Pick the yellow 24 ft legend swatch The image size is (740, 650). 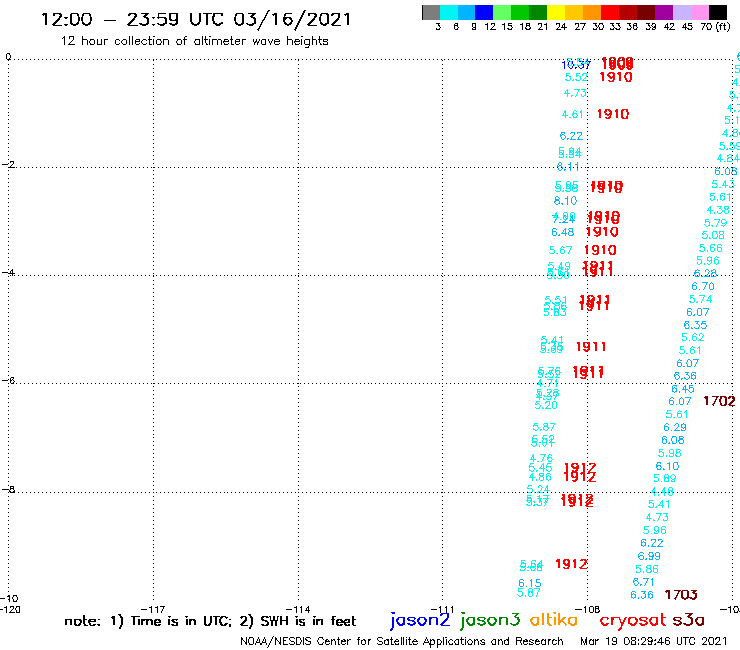pos(556,12)
